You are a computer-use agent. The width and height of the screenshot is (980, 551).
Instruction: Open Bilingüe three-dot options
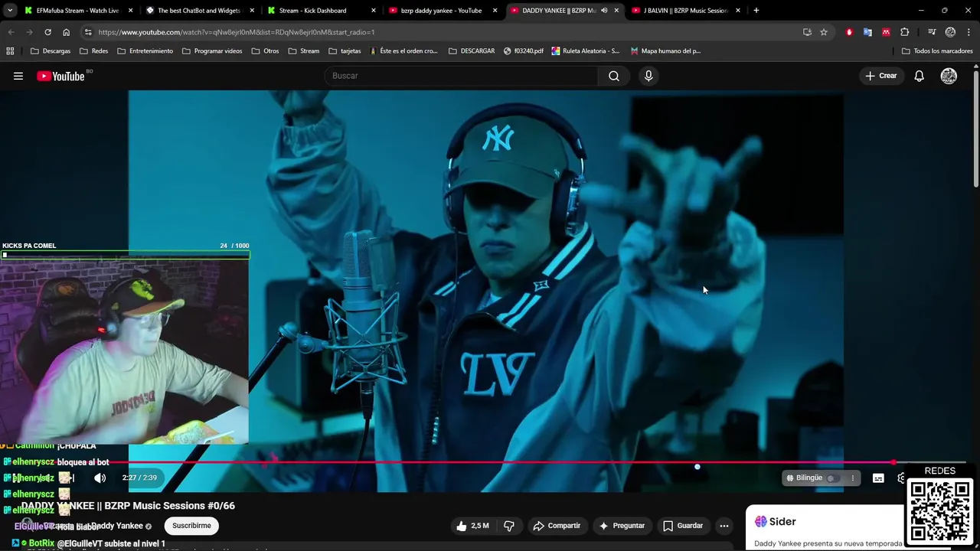coord(852,478)
